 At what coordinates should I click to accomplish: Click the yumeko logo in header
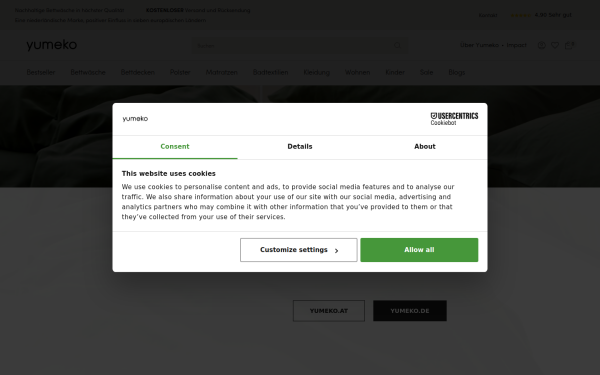(x=52, y=45)
